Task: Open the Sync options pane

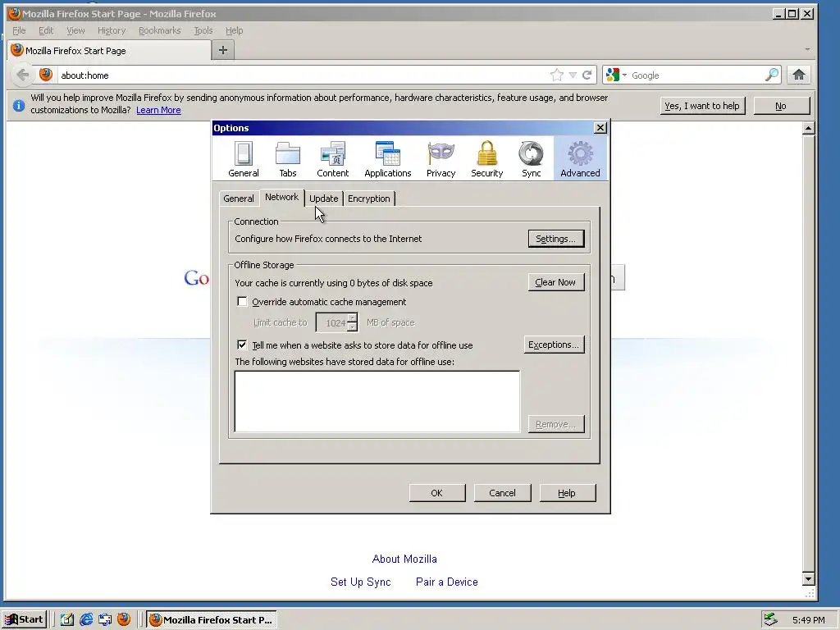Action: [531, 159]
